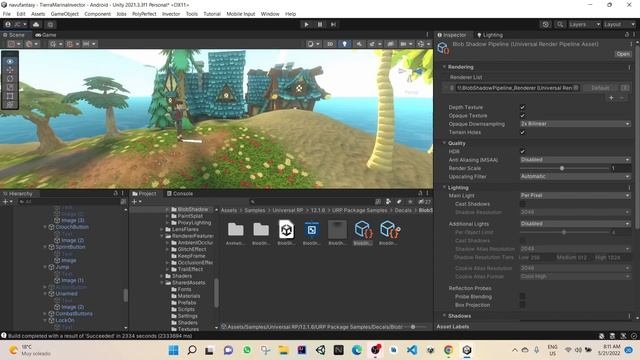Open the GameObject menu
Image resolution: width=640 pixels, height=360 pixels.
pyautogui.click(x=64, y=14)
